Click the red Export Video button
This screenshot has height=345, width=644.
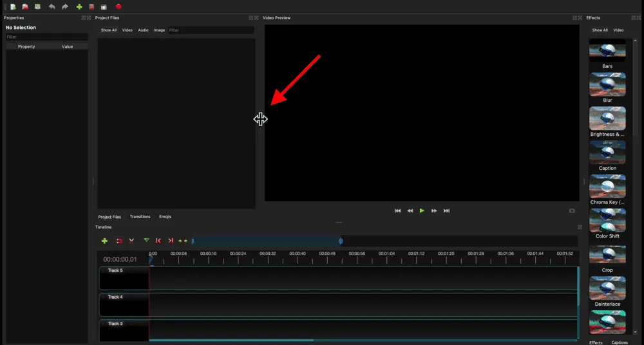click(118, 6)
